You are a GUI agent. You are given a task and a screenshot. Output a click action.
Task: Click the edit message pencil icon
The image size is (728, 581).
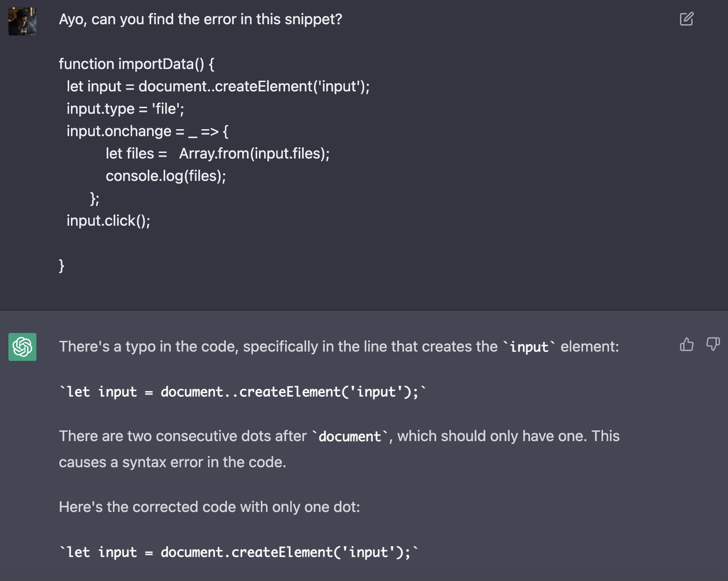[686, 19]
